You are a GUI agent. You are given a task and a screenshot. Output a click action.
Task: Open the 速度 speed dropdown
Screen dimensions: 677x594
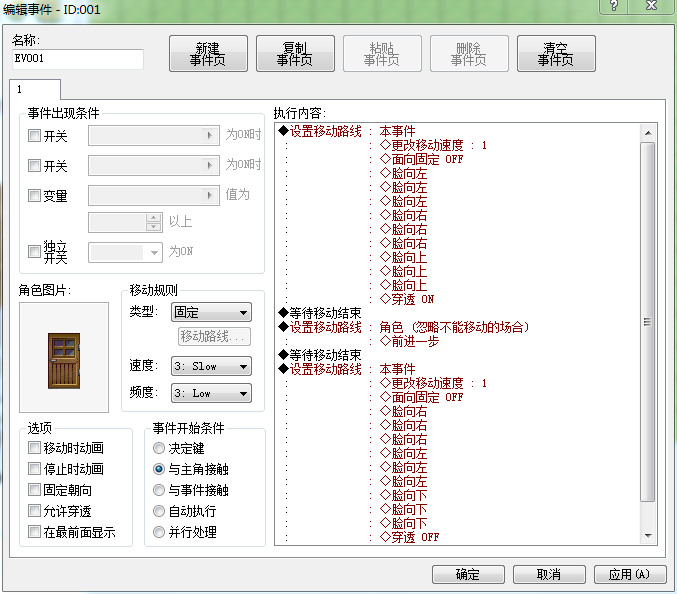click(x=212, y=366)
